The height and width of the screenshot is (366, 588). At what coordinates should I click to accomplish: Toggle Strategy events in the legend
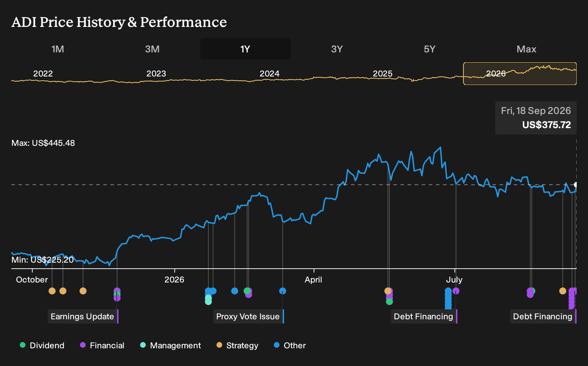click(x=237, y=345)
